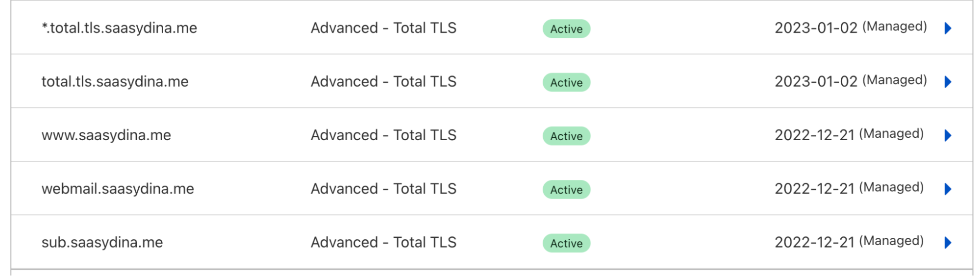Image resolution: width=980 pixels, height=276 pixels.
Task: Click Active status of total.tls.saasydina.me
Action: click(x=566, y=82)
